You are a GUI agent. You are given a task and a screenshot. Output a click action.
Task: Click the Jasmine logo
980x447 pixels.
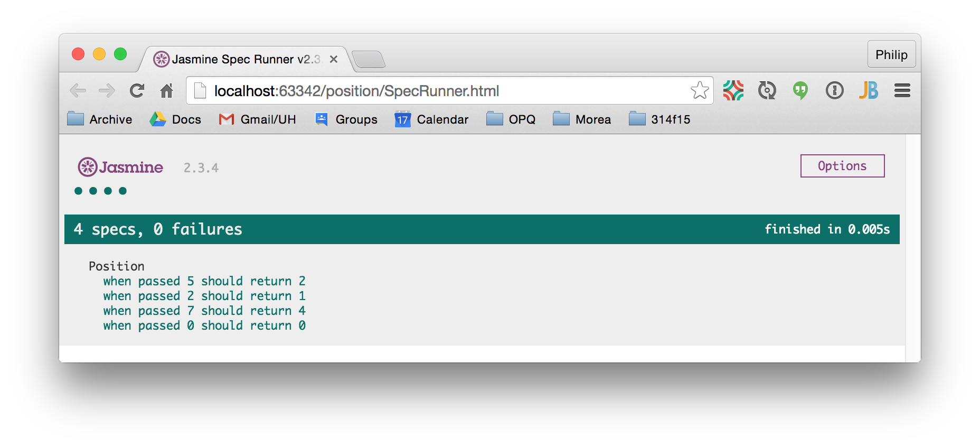tap(120, 167)
